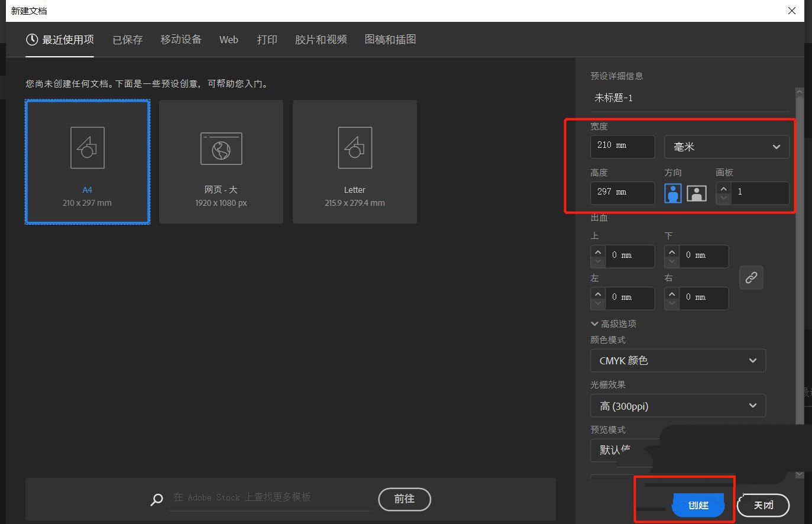Click the search magnifier icon
Screen dimensions: 812x524
click(156, 500)
